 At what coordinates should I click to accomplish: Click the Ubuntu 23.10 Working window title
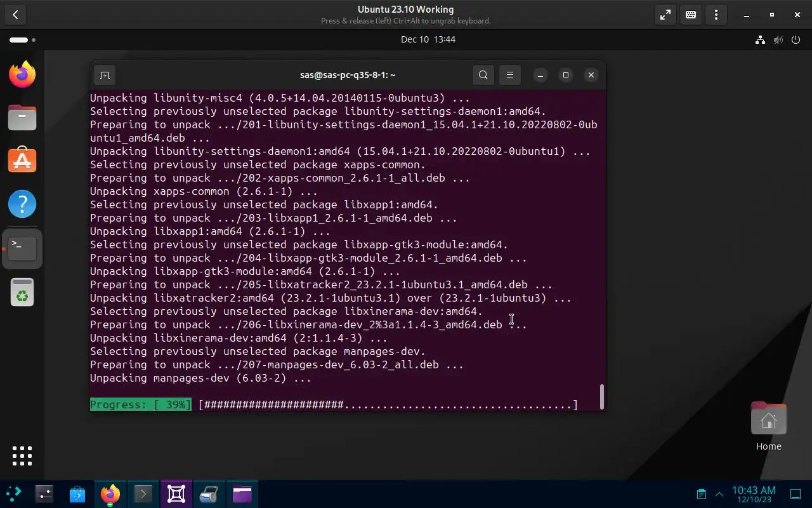405,10
